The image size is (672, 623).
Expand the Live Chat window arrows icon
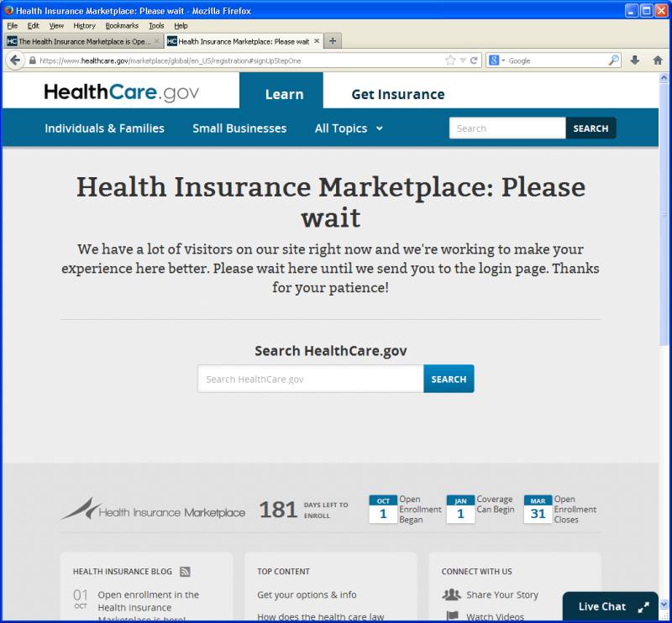(643, 607)
